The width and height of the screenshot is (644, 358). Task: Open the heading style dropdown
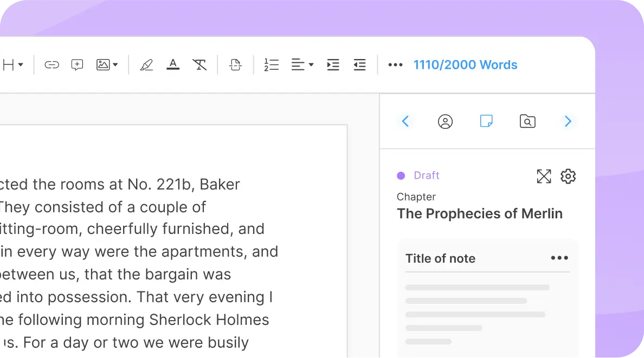[x=13, y=65]
